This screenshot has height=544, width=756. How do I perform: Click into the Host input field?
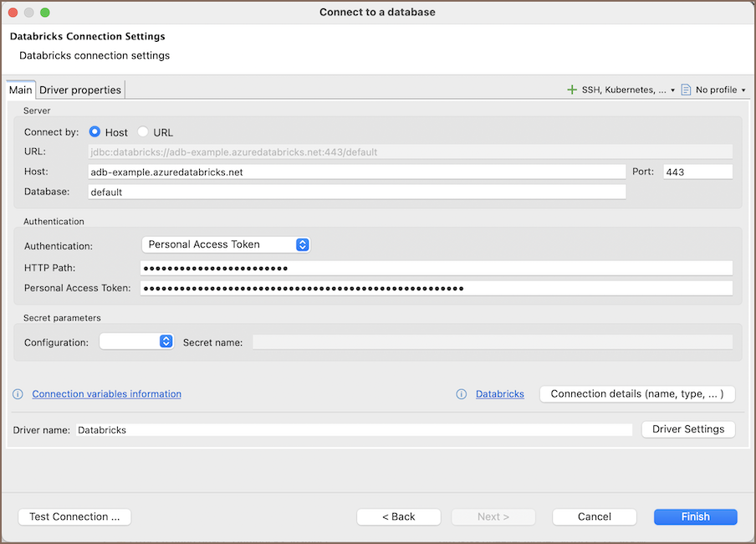click(356, 172)
